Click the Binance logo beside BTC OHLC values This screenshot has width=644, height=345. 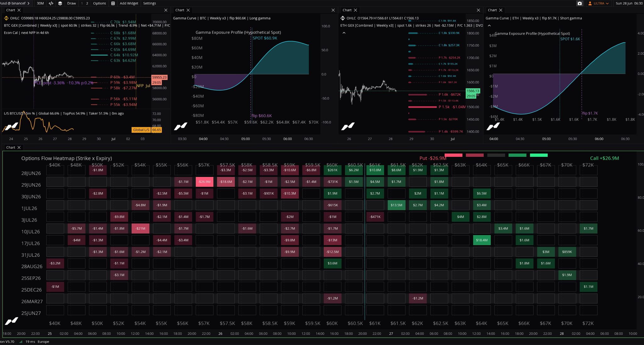click(6, 18)
